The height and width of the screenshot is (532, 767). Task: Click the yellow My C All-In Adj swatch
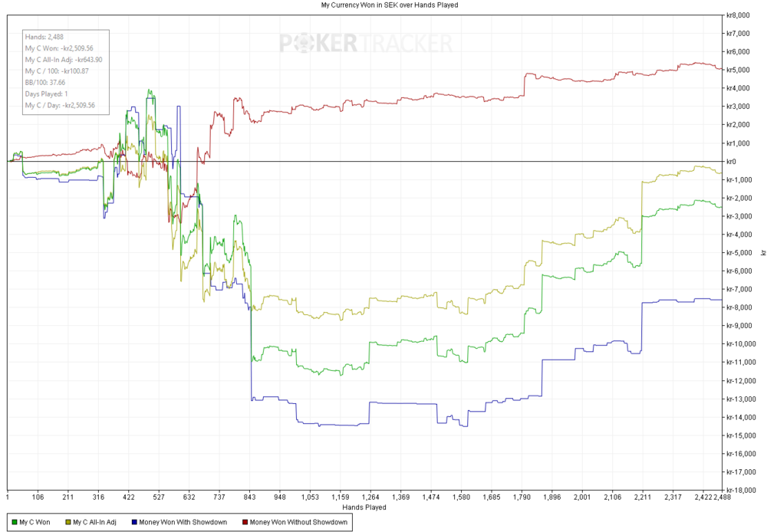coord(67,522)
